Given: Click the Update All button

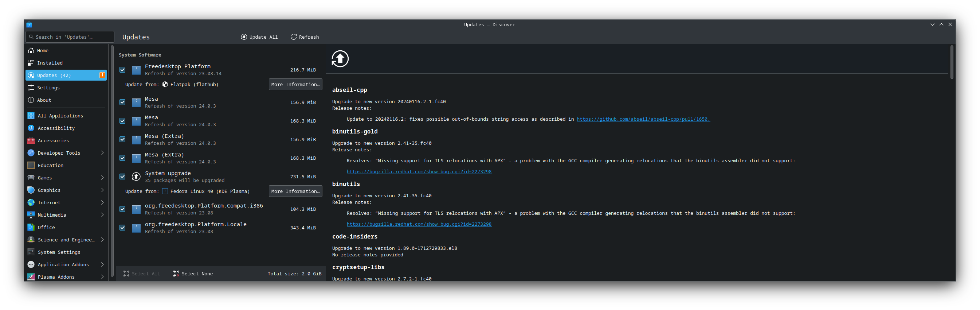Looking at the screenshot, I should [x=259, y=37].
